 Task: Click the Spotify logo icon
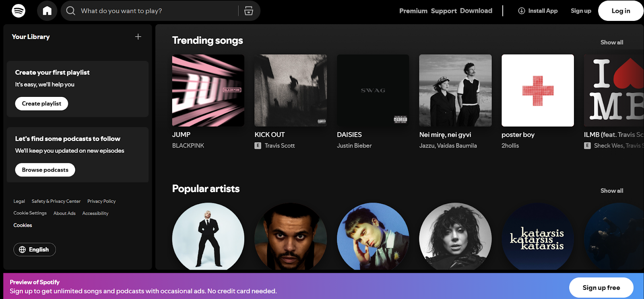19,10
